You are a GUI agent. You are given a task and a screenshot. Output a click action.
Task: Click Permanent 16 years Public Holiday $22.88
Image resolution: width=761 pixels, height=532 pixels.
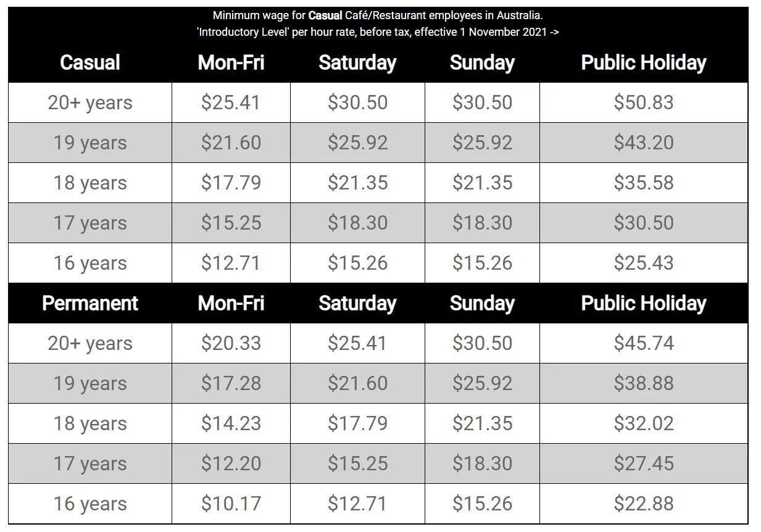(644, 504)
